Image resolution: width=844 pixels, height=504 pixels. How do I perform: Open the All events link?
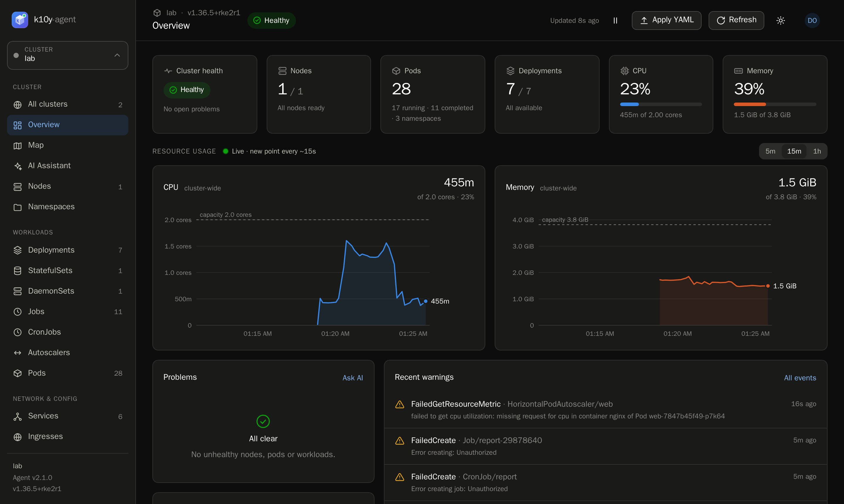coord(800,378)
